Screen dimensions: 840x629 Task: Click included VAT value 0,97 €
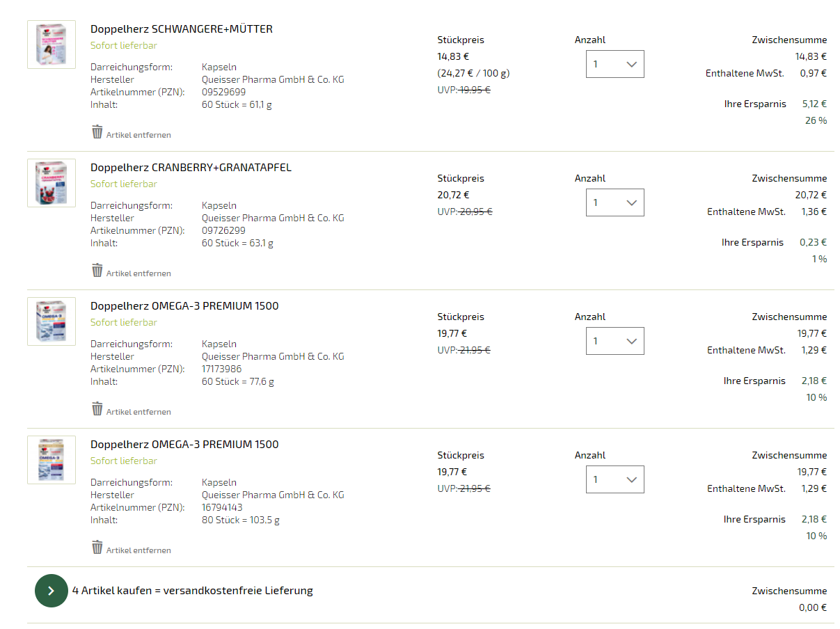pyautogui.click(x=814, y=73)
